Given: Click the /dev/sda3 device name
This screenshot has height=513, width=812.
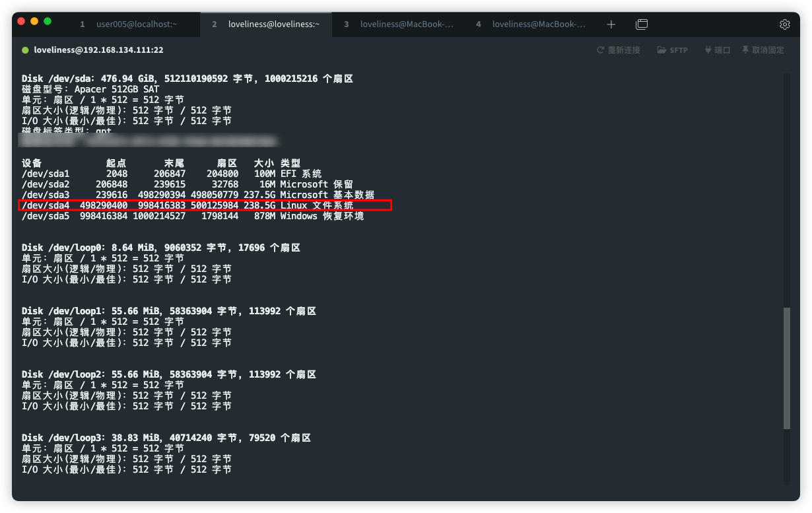Looking at the screenshot, I should click(46, 195).
